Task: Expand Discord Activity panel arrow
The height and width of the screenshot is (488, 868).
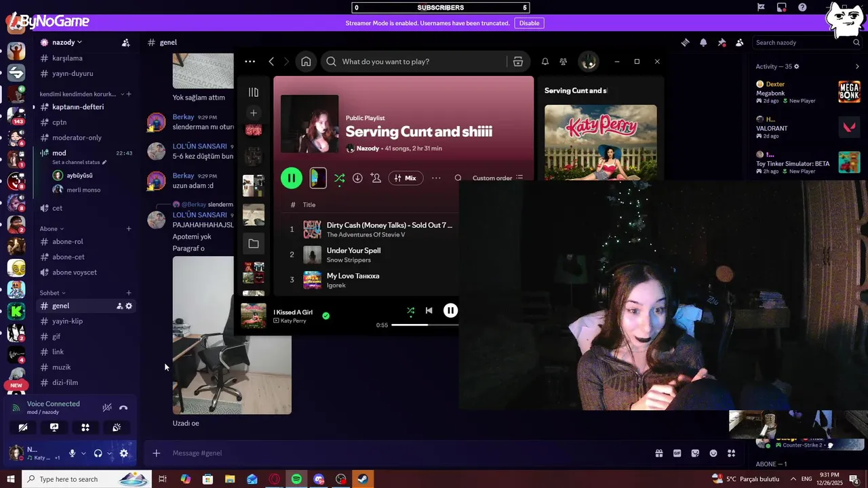Action: (857, 66)
